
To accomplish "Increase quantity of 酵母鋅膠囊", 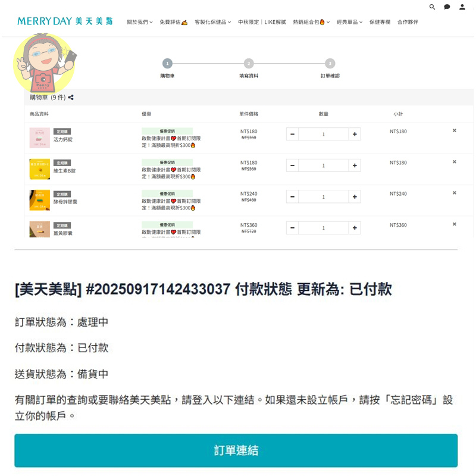I will [x=355, y=197].
